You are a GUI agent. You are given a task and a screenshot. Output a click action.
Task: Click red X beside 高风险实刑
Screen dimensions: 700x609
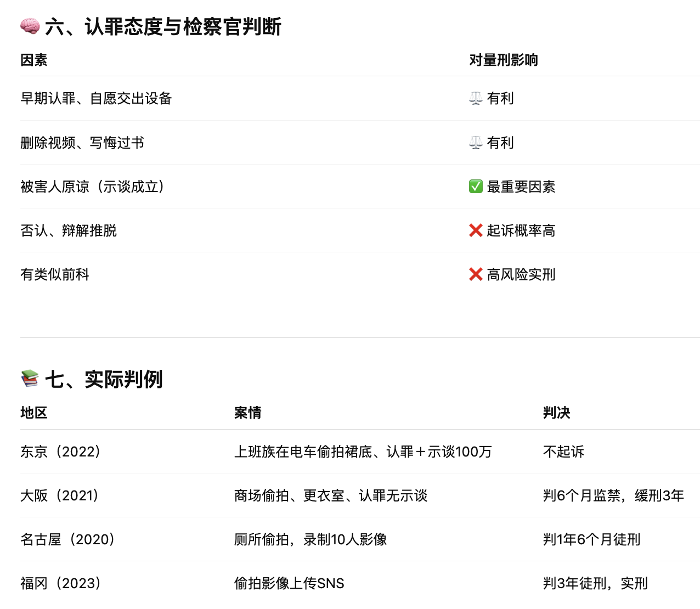(476, 275)
